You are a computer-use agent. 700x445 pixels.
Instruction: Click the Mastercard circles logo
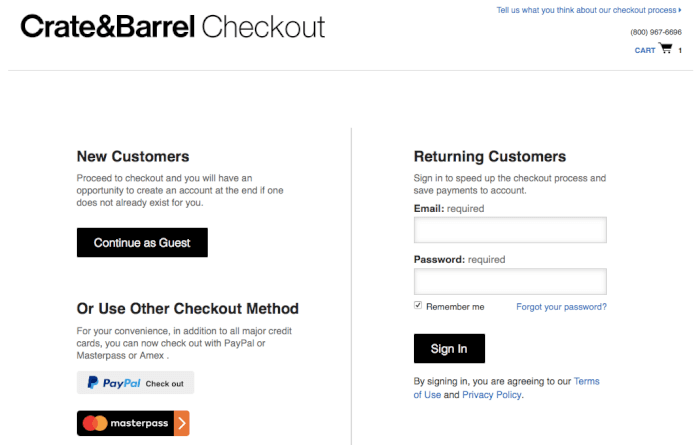click(96, 423)
